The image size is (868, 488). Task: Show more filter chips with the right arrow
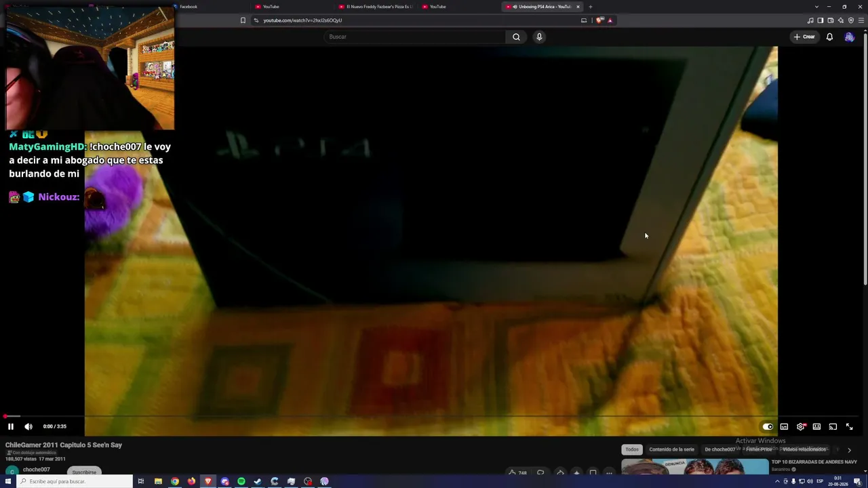point(849,450)
